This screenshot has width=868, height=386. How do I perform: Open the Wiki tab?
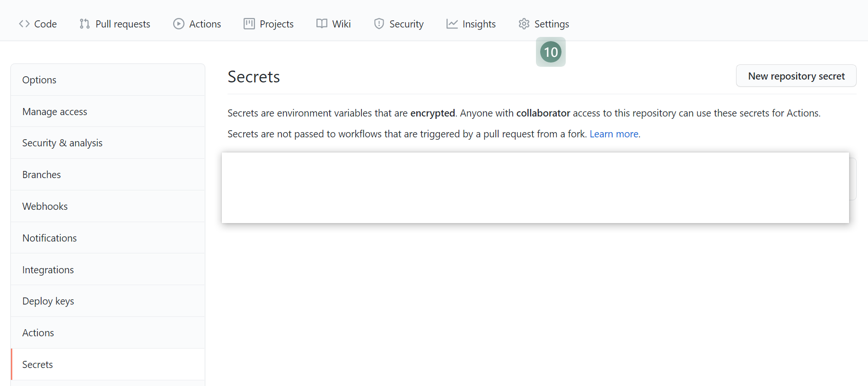tap(333, 24)
